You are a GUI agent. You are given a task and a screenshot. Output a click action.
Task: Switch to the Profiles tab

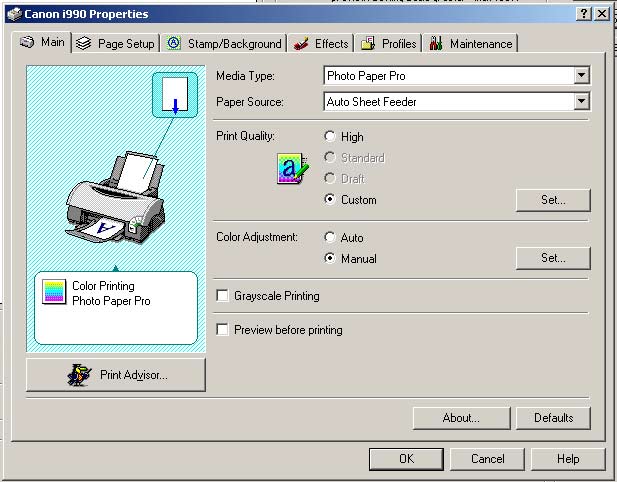tap(388, 44)
